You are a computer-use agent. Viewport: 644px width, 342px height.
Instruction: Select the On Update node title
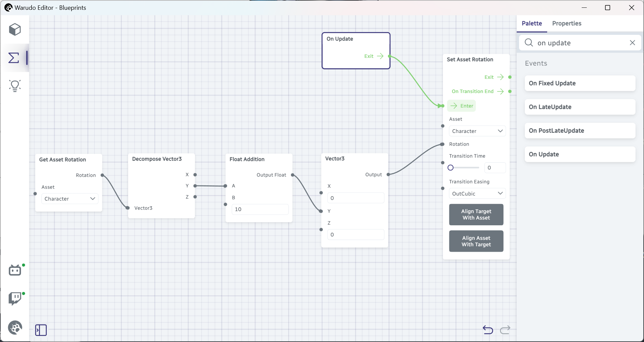pos(340,39)
